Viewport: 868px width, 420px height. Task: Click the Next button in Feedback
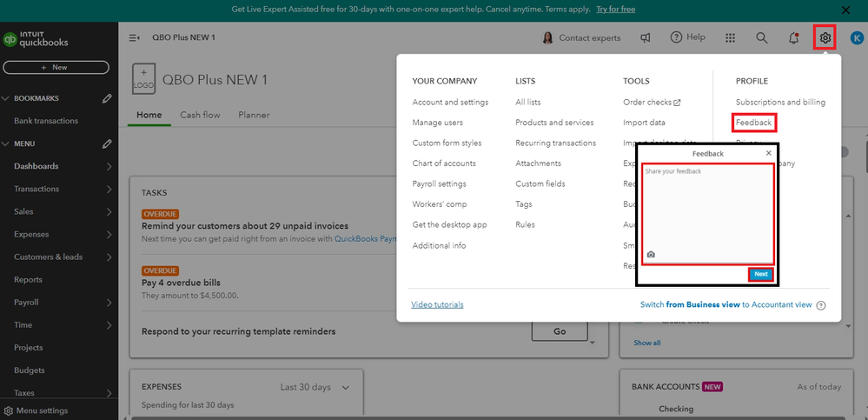(760, 274)
